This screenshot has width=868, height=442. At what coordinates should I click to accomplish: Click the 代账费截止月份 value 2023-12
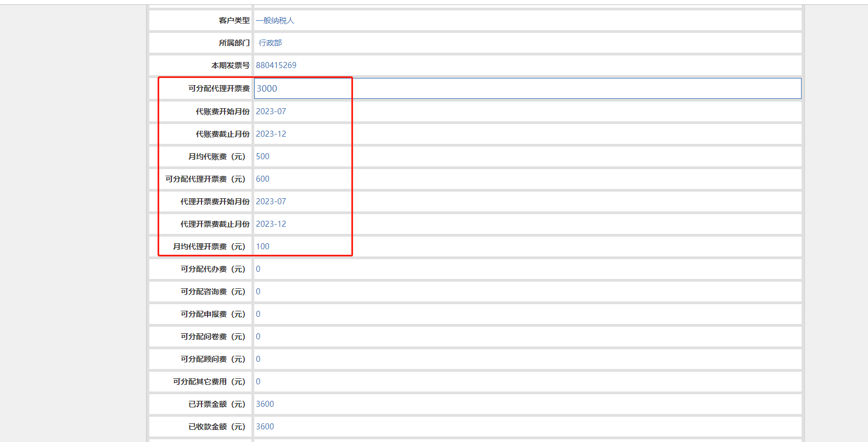point(271,134)
